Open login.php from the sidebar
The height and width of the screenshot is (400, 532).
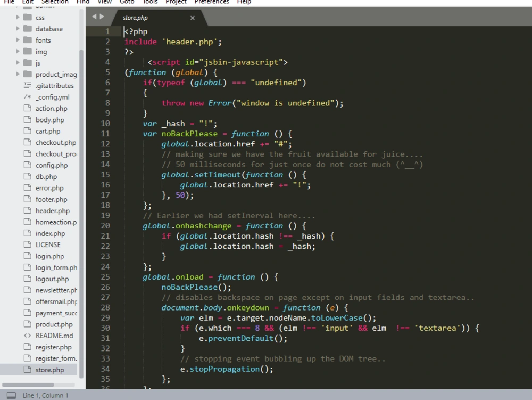pos(50,256)
